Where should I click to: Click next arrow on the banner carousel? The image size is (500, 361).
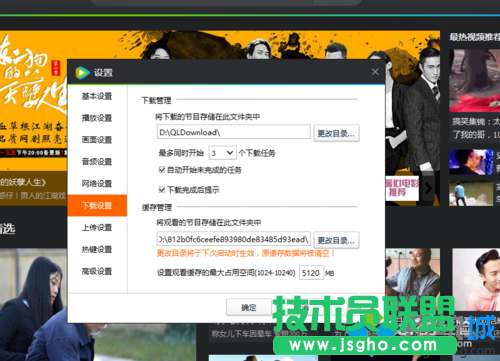coord(429,188)
